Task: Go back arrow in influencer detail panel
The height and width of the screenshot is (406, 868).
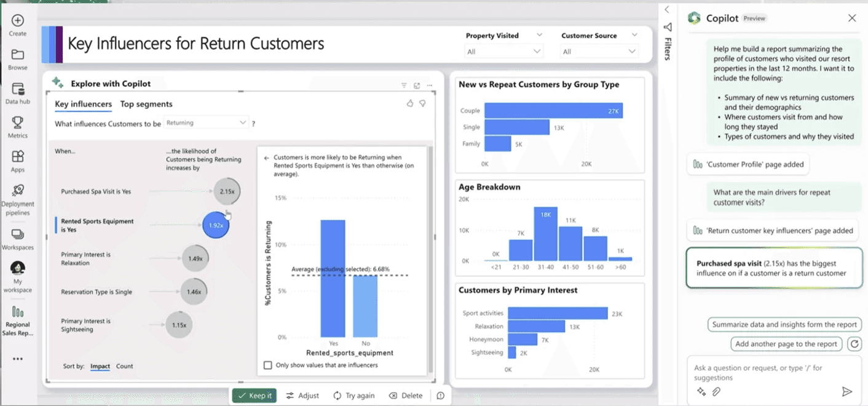Action: pos(266,158)
